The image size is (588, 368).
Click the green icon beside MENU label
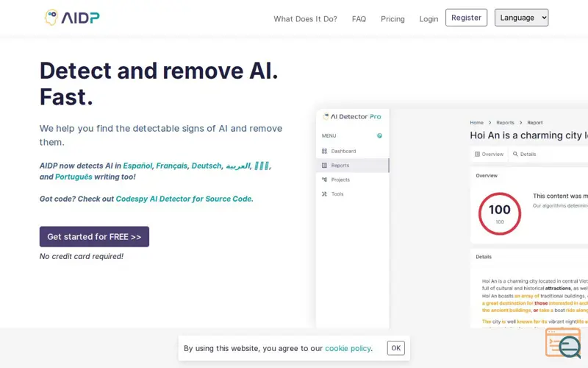pos(379,135)
